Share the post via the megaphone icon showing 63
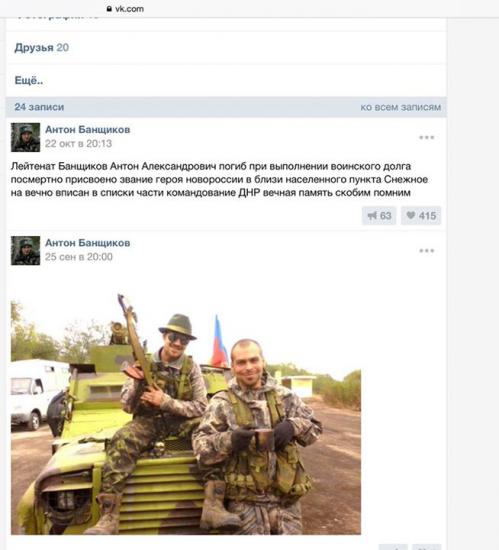This screenshot has width=499, height=550. pos(379,215)
